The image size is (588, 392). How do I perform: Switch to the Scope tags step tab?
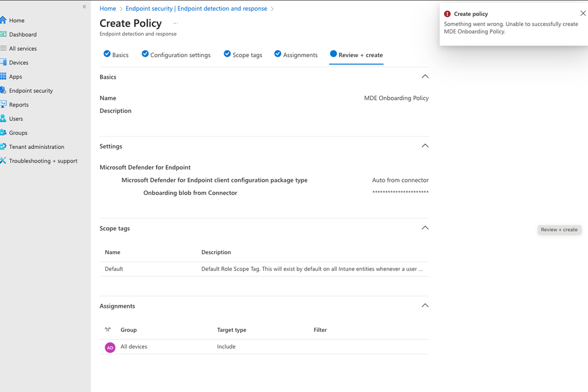tap(243, 55)
